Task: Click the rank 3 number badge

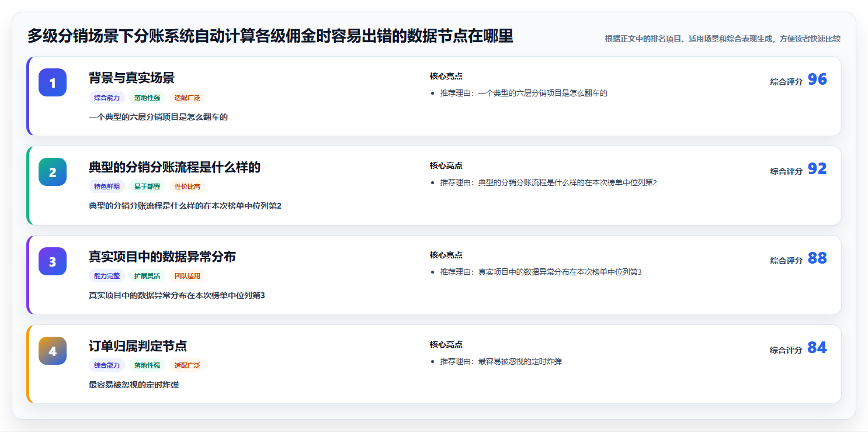Action: (53, 261)
